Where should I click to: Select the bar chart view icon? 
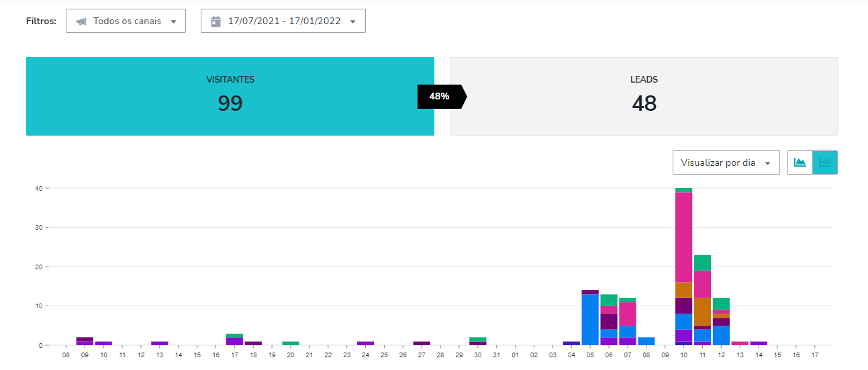pyautogui.click(x=825, y=163)
